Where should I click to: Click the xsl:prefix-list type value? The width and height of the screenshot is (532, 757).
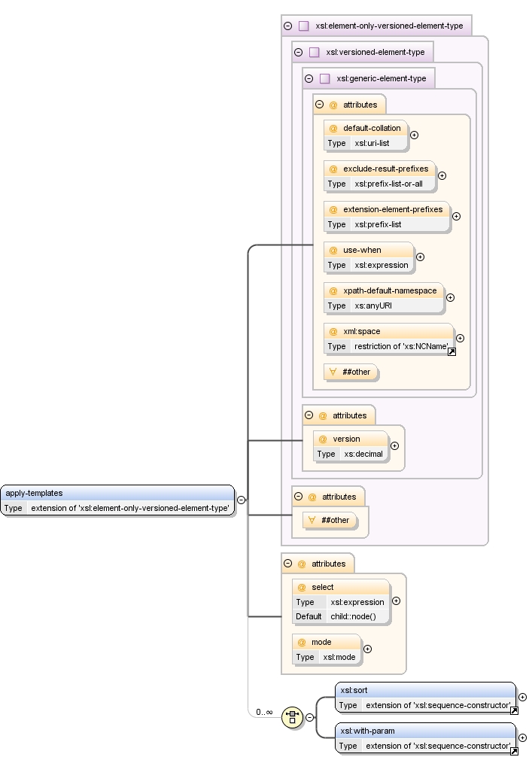click(378, 224)
